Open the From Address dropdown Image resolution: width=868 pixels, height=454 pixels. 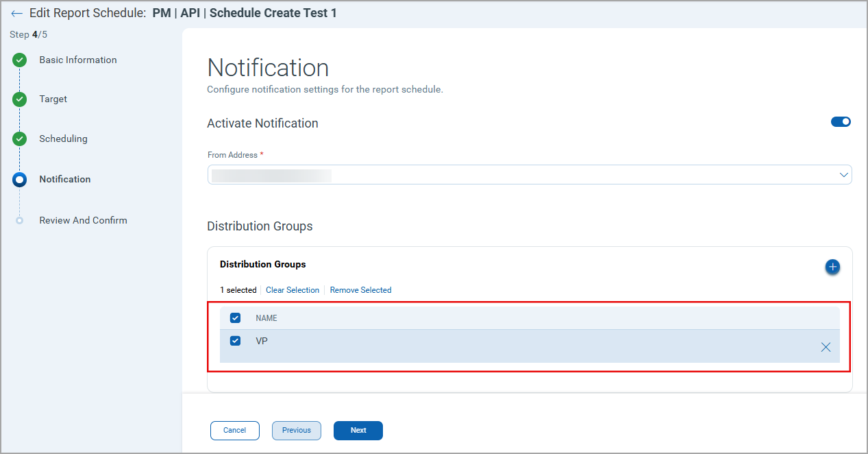[843, 175]
